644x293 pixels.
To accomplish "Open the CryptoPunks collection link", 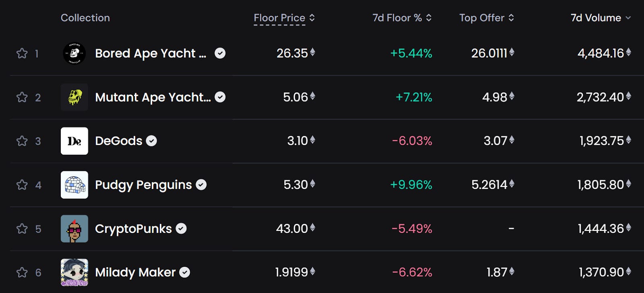I will 133,229.
